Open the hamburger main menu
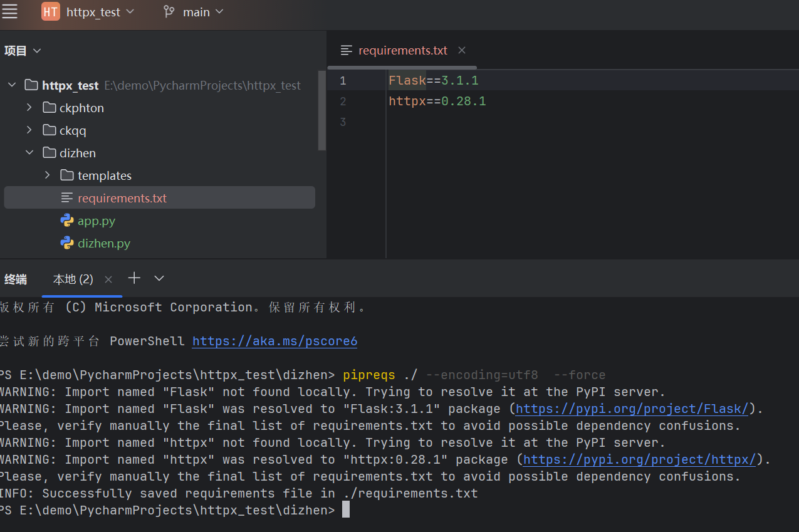The image size is (799, 532). click(10, 11)
